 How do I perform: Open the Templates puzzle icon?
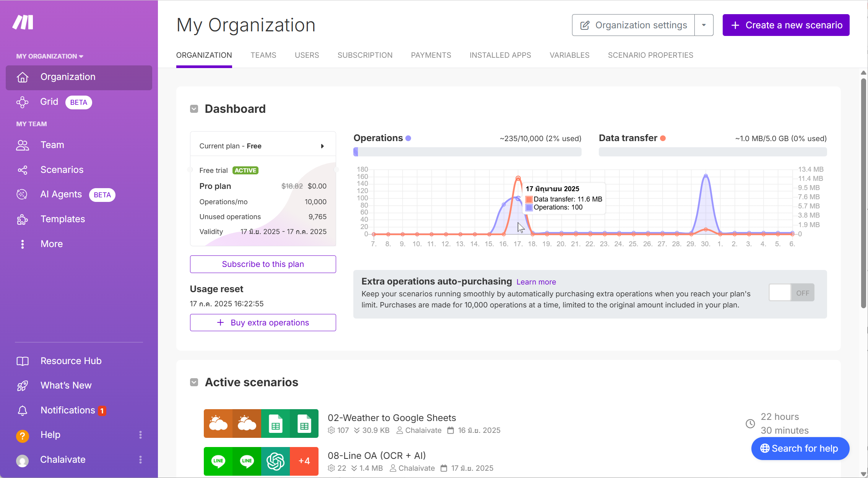tap(23, 219)
